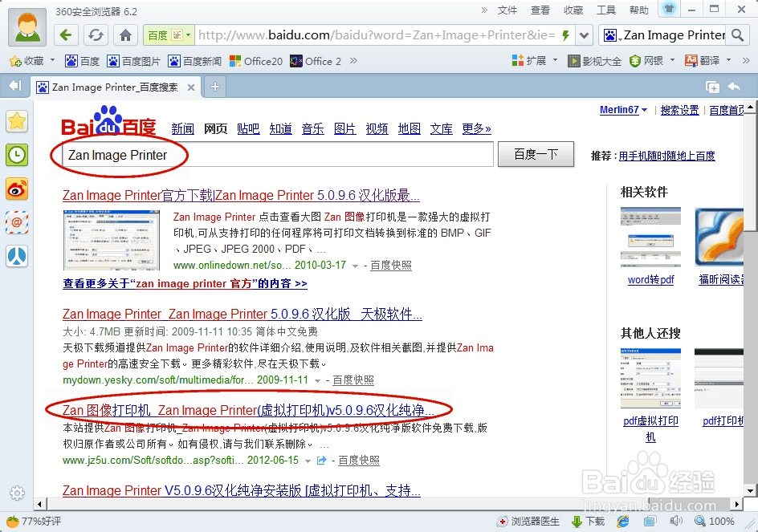Expand the 网银 dropdown arrow

pos(672,60)
